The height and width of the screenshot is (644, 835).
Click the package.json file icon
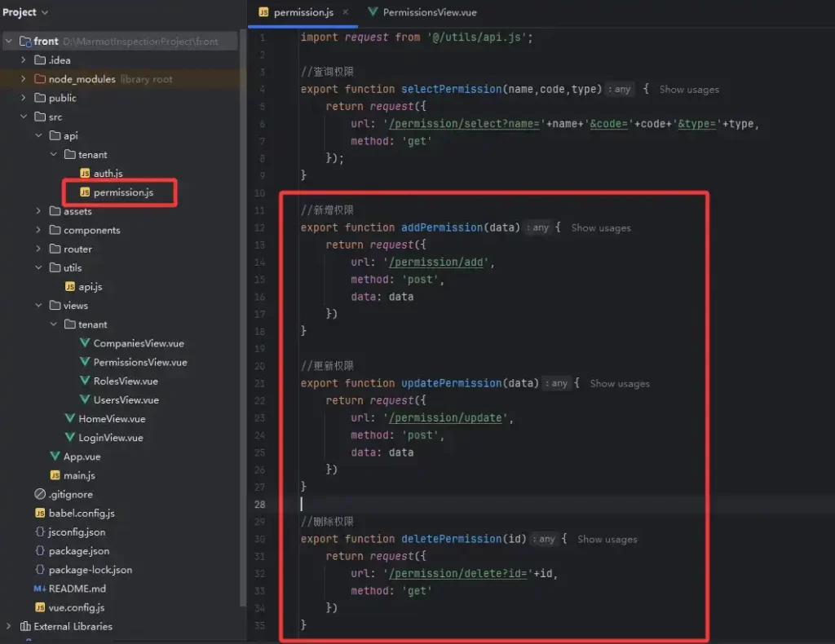(x=40, y=551)
